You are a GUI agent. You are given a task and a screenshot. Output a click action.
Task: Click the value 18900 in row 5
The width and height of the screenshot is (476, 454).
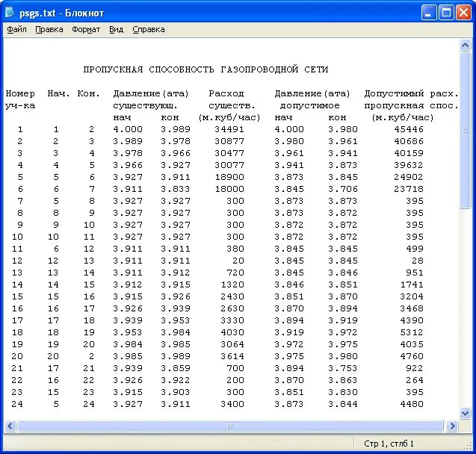(229, 177)
